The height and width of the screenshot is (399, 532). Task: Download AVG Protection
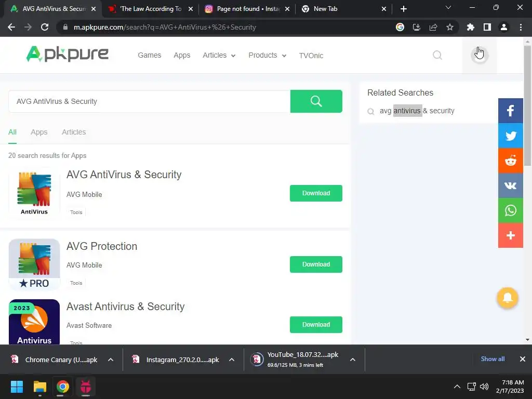(316, 264)
